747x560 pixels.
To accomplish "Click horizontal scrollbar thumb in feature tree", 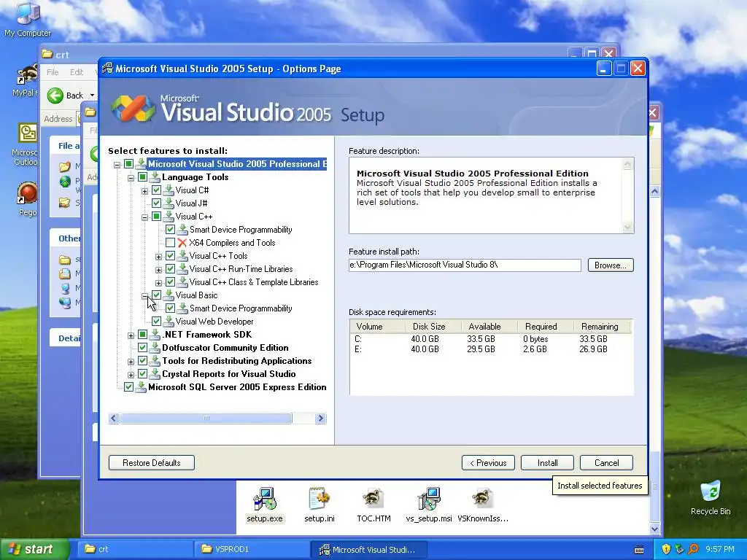I will click(206, 418).
